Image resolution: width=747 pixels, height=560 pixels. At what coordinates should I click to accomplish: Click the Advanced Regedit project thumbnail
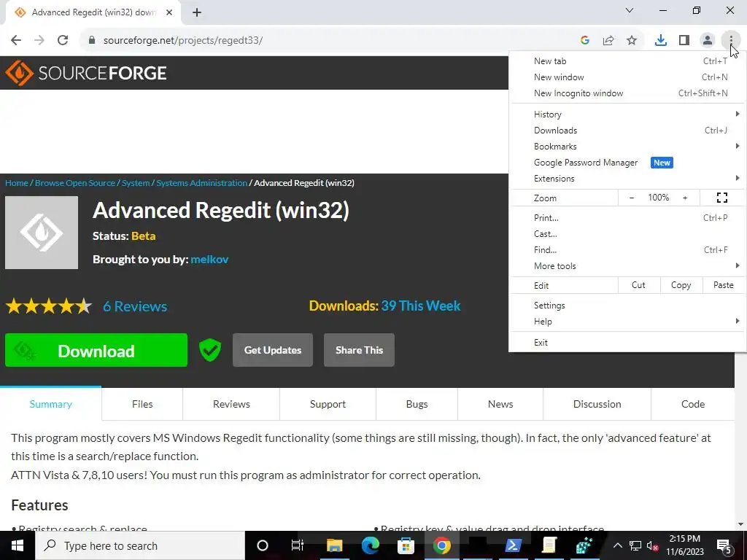click(x=42, y=233)
